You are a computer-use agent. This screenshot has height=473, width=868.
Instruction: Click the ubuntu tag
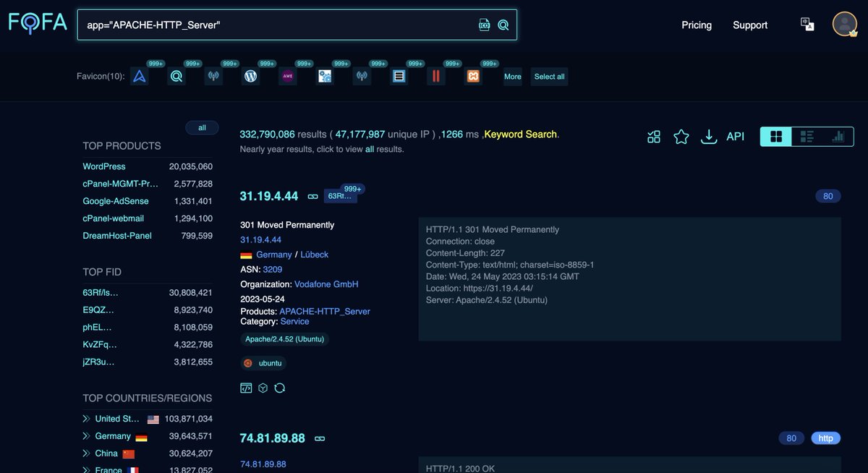point(263,363)
